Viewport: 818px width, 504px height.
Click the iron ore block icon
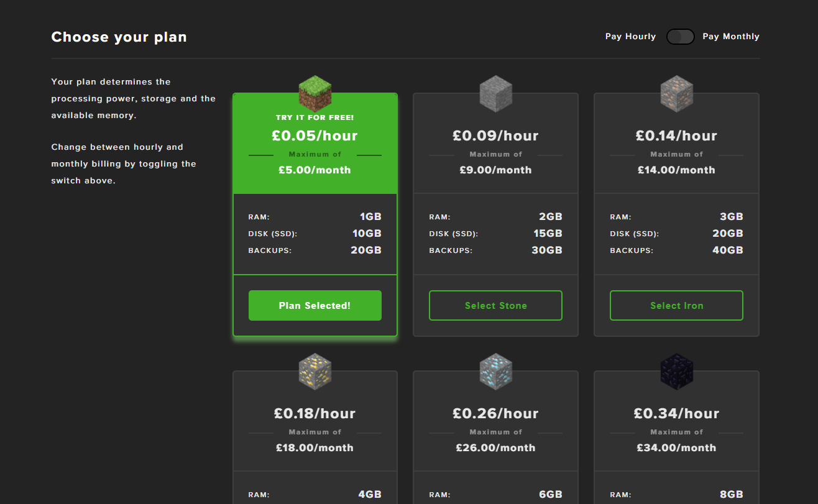pyautogui.click(x=677, y=93)
